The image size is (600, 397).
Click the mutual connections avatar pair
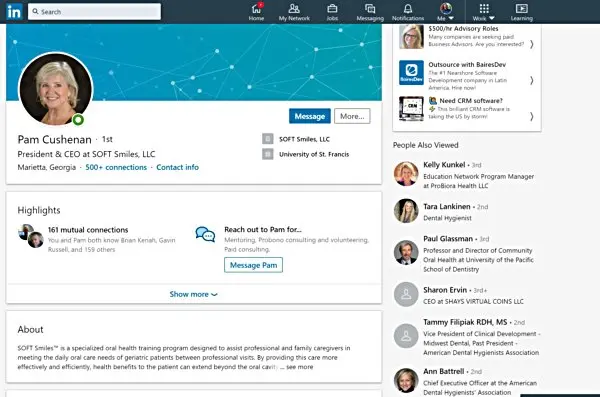(31, 236)
